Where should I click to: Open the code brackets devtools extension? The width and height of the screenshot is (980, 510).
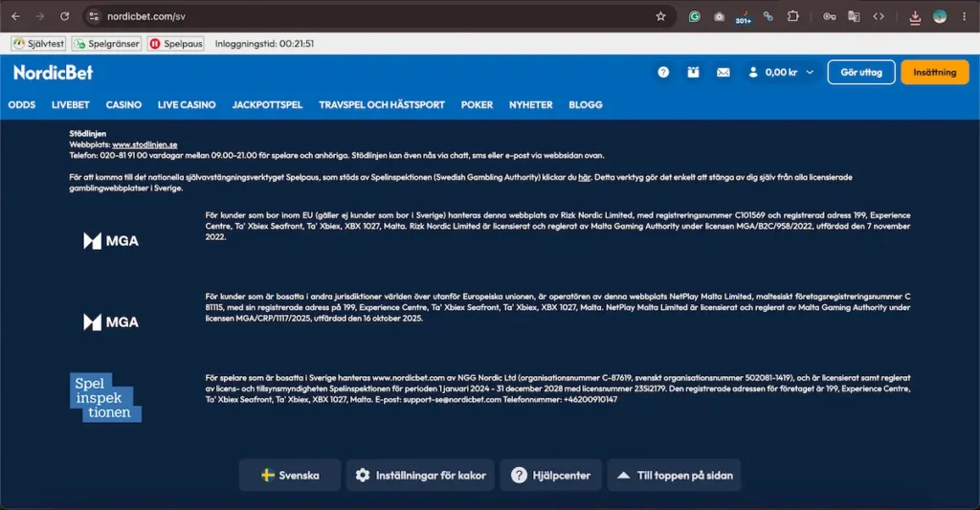(879, 17)
